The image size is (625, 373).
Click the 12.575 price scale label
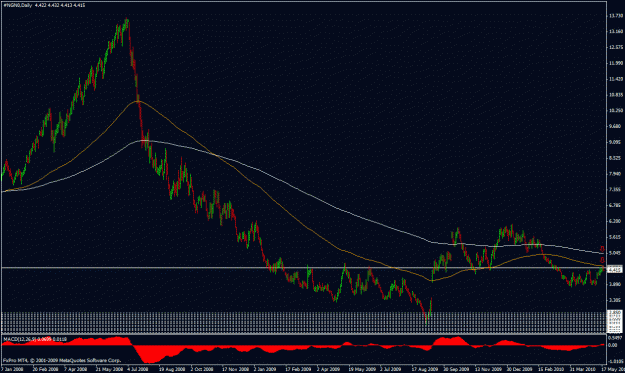coord(616,47)
